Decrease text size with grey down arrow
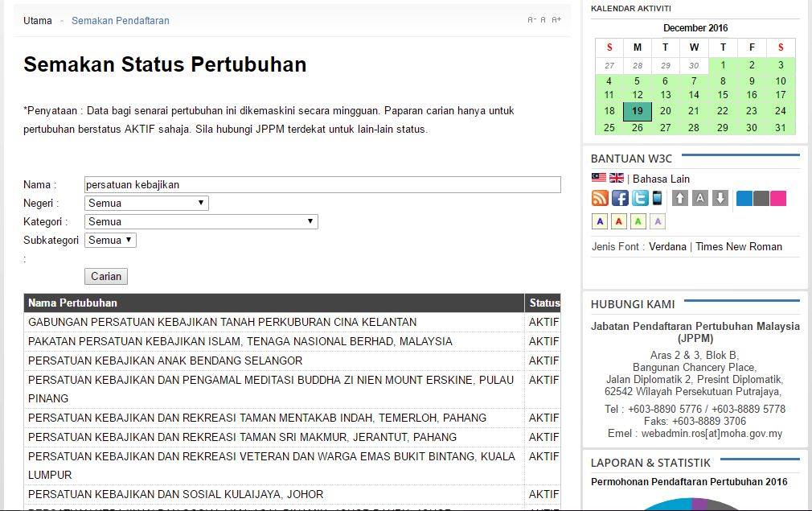Viewport: 812px width, 511px height. pos(720,198)
